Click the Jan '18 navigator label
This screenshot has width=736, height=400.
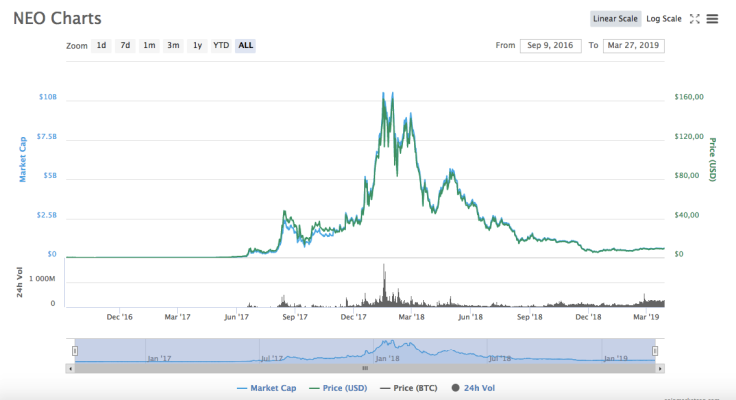tap(387, 358)
